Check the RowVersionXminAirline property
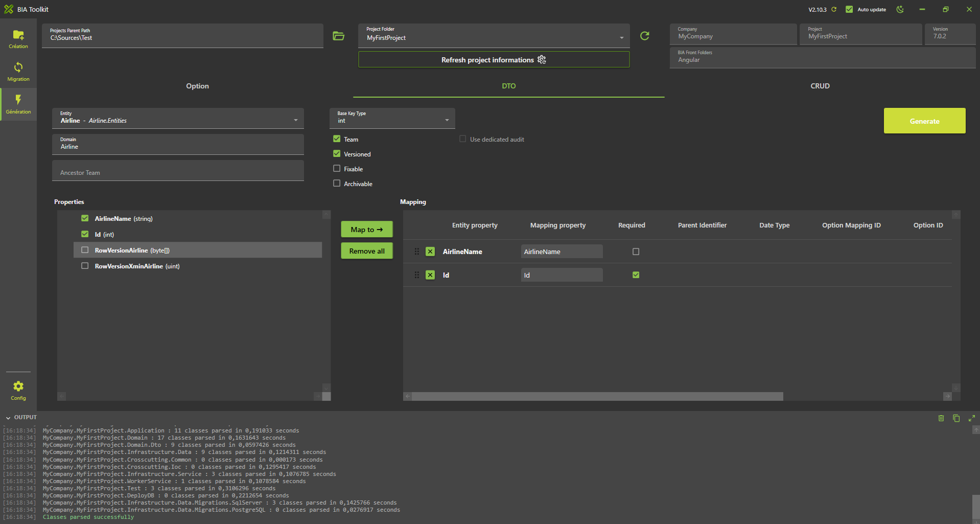 85,266
